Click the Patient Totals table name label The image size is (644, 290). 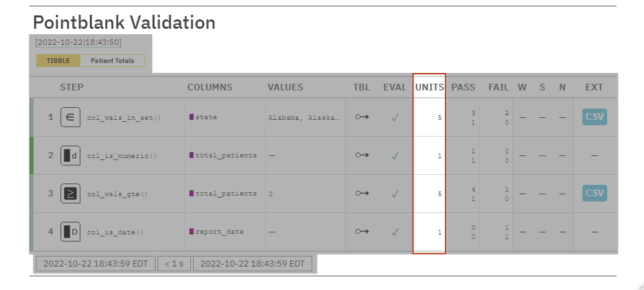coord(112,61)
